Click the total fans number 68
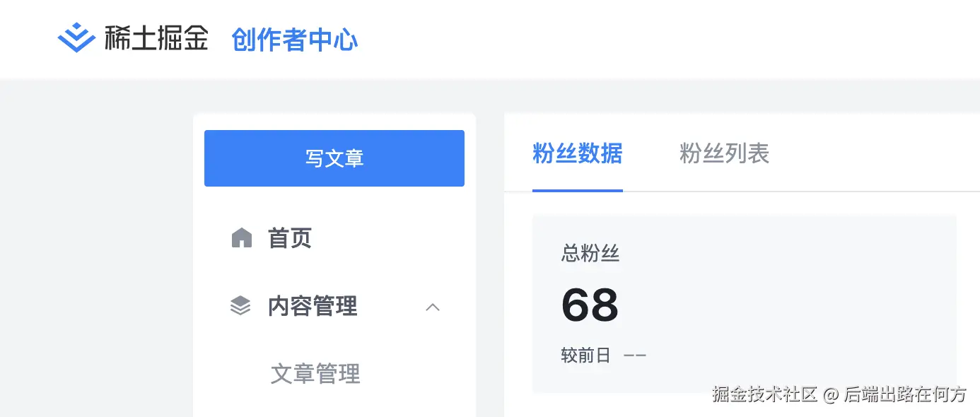Screen dimensions: 980x417 (590, 305)
